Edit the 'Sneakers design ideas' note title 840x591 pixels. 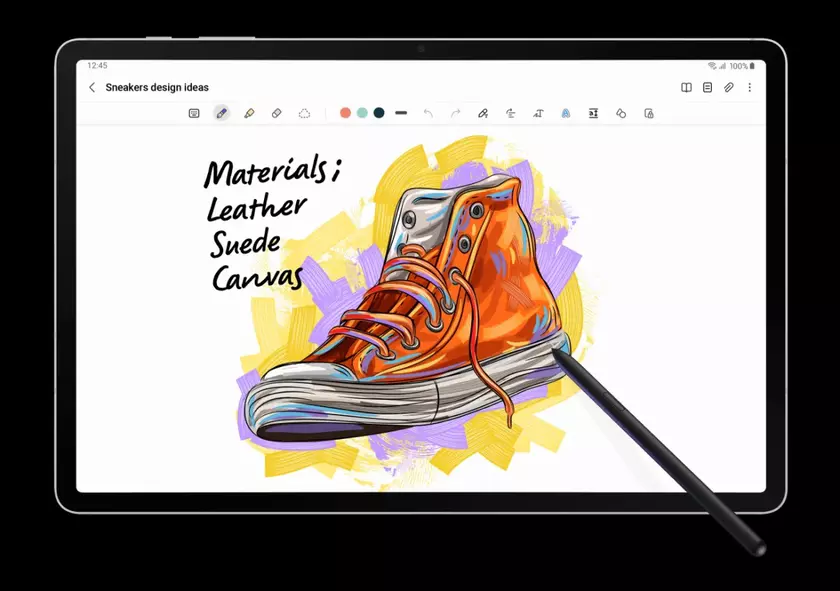tap(157, 87)
